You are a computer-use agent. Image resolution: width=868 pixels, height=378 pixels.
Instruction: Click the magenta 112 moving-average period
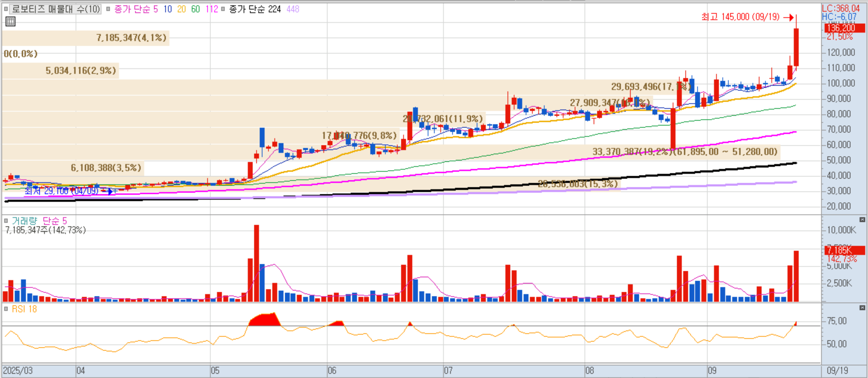[211, 9]
